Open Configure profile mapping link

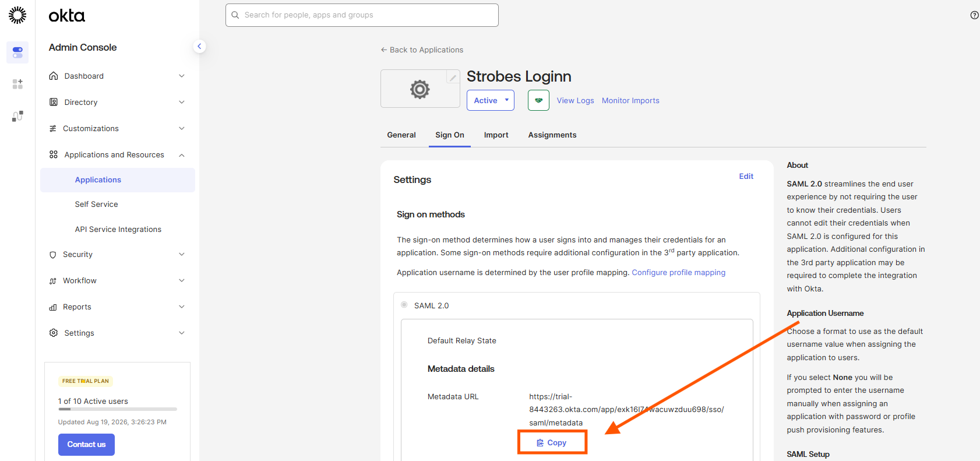679,273
